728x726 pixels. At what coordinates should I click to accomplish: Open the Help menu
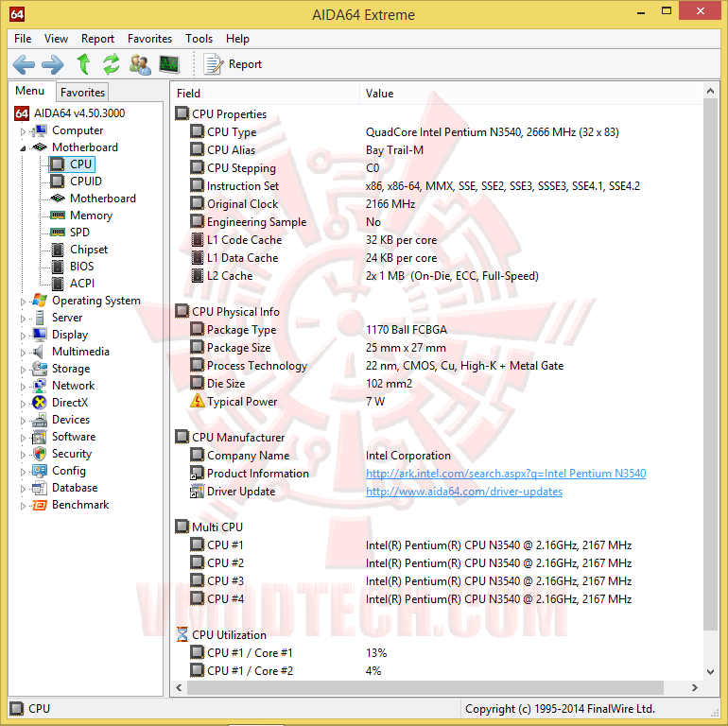point(237,39)
